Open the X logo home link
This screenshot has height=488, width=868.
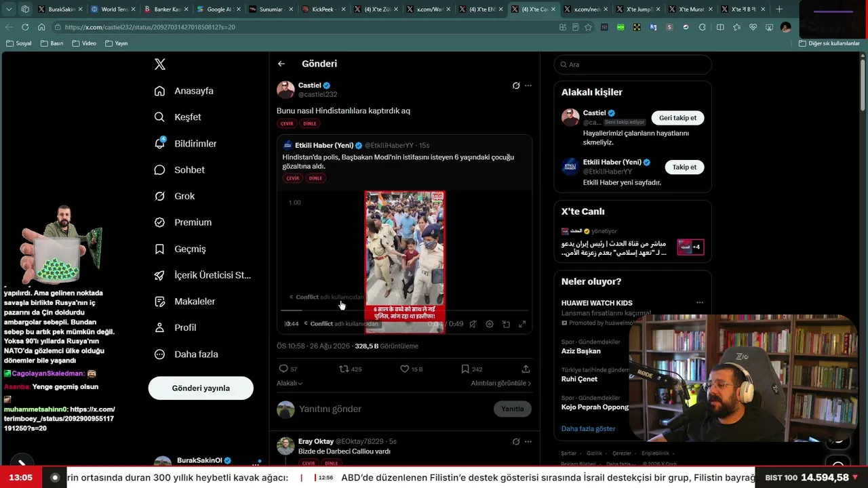(160, 64)
